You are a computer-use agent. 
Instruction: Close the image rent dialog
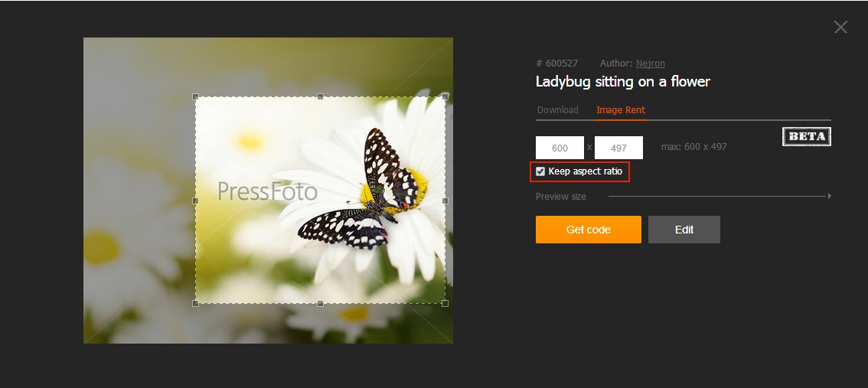(x=840, y=27)
